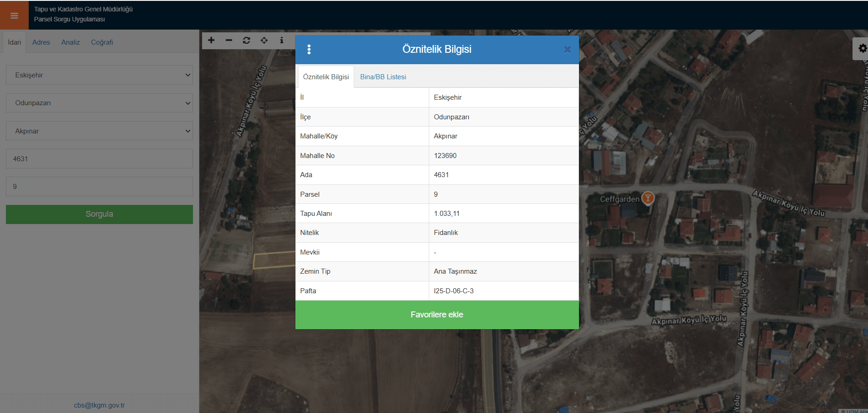This screenshot has width=868, height=413.
Task: Open the Öznitelik Bilgisi options menu
Action: point(309,49)
